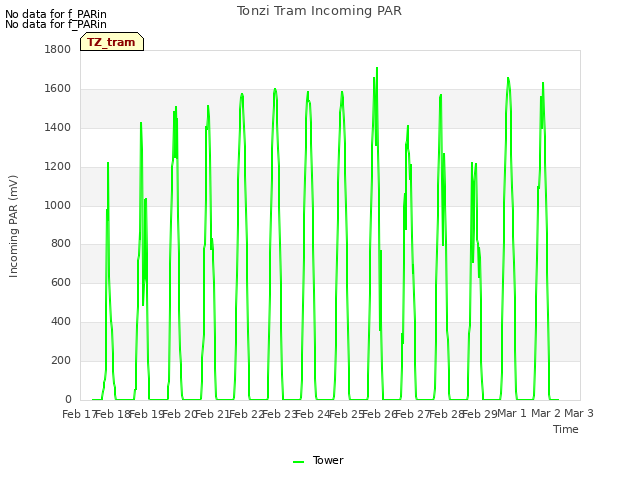Image resolution: width=640 pixels, height=480 pixels.
Task: Click the Feb 27 x-axis date label
Action: click(x=413, y=414)
